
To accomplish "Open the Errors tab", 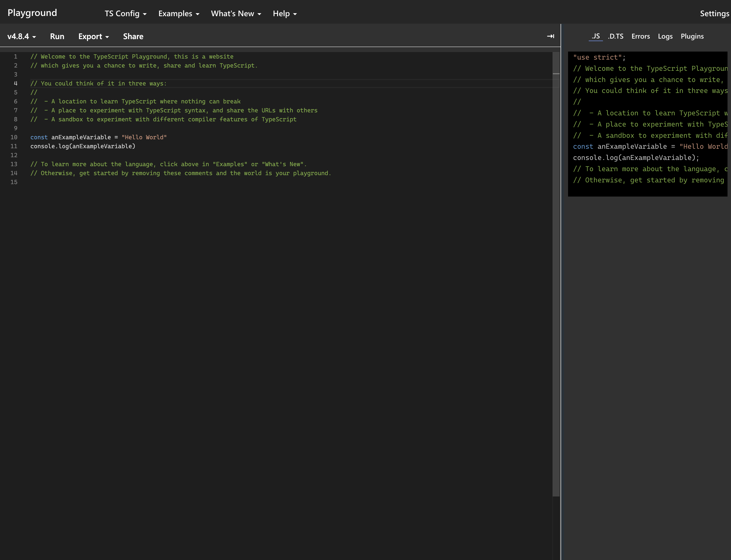I will tap(640, 36).
